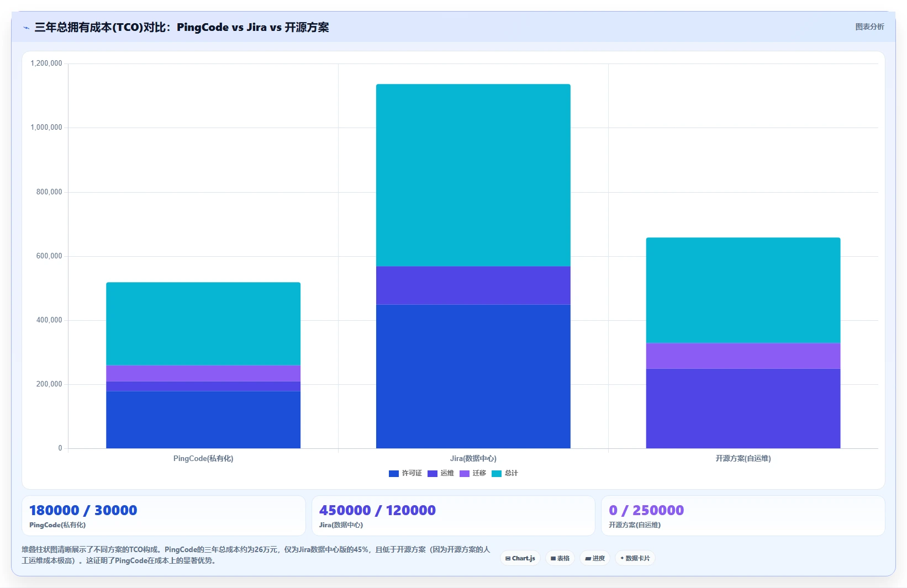This screenshot has width=907, height=588.
Task: Click PingCode(私有化) caption under the first card
Action: tap(57, 525)
